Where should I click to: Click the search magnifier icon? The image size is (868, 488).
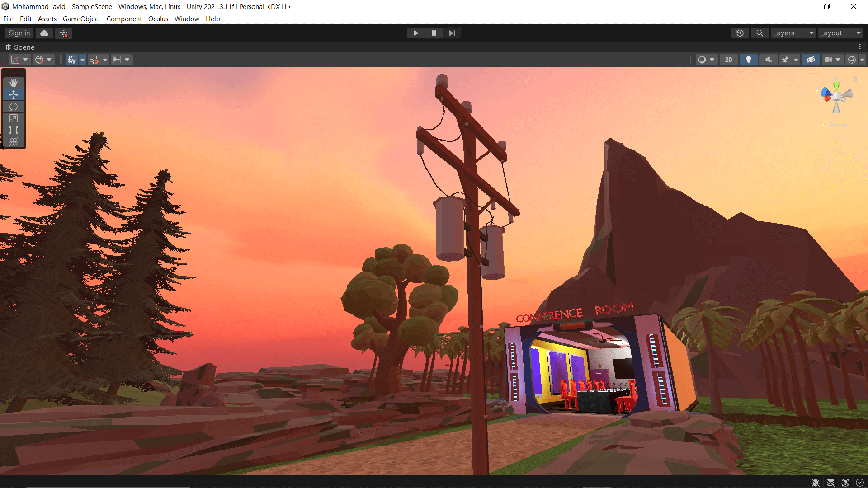(759, 33)
